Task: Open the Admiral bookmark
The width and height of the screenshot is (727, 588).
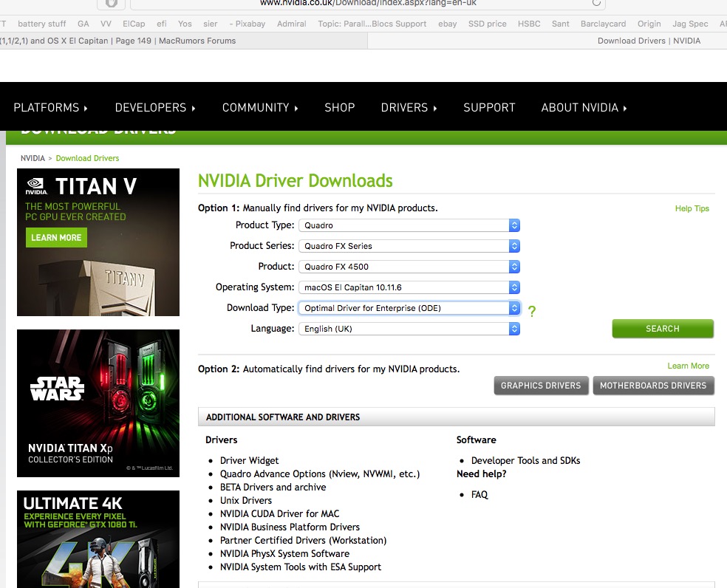Action: tap(292, 24)
